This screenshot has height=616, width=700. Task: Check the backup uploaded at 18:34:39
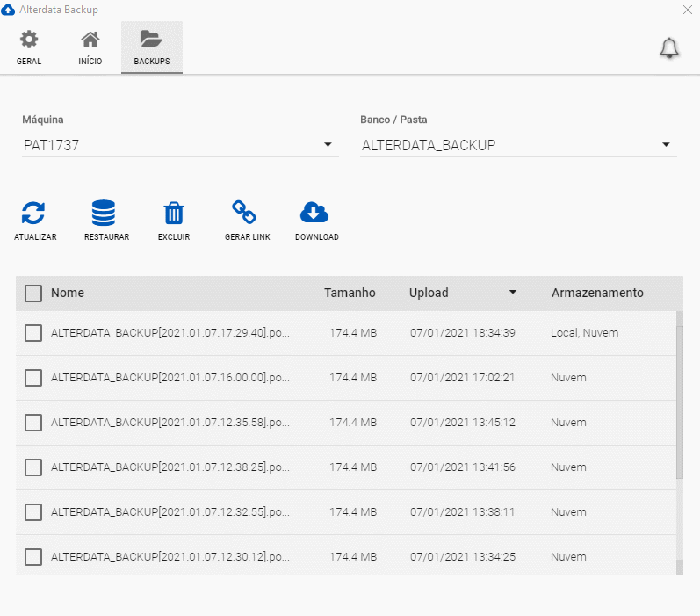click(33, 333)
